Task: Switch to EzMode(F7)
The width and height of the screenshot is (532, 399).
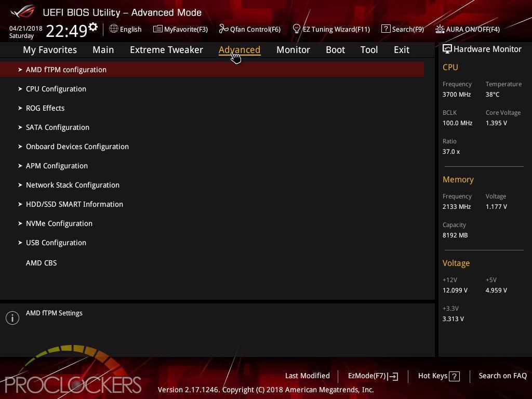Action: pyautogui.click(x=367, y=376)
